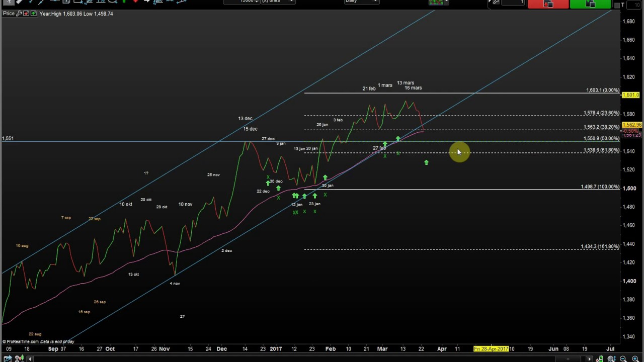Click the '1,538.6 (61.80%)' Fibonacci label
The image size is (644, 362).
pyautogui.click(x=601, y=150)
